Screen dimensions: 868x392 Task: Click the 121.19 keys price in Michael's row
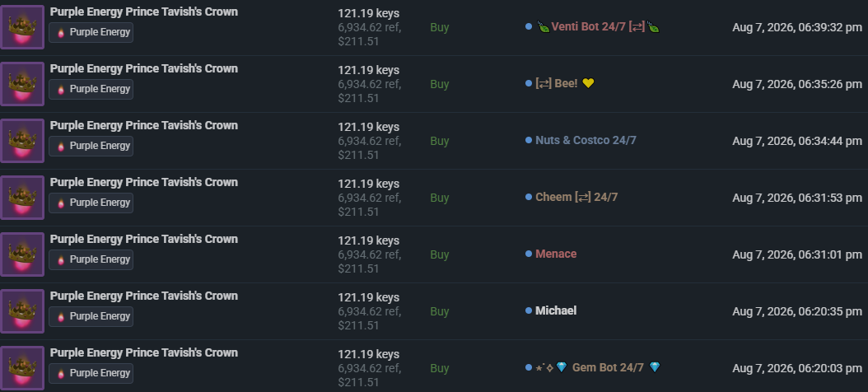pos(369,297)
